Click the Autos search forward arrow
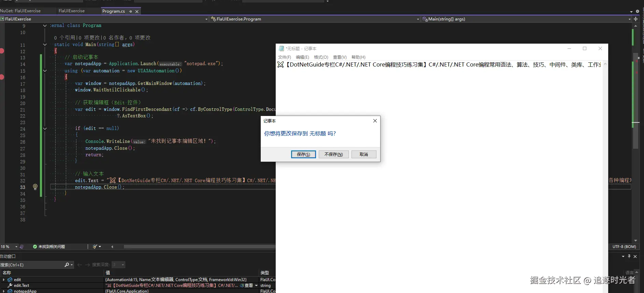 pos(87,265)
